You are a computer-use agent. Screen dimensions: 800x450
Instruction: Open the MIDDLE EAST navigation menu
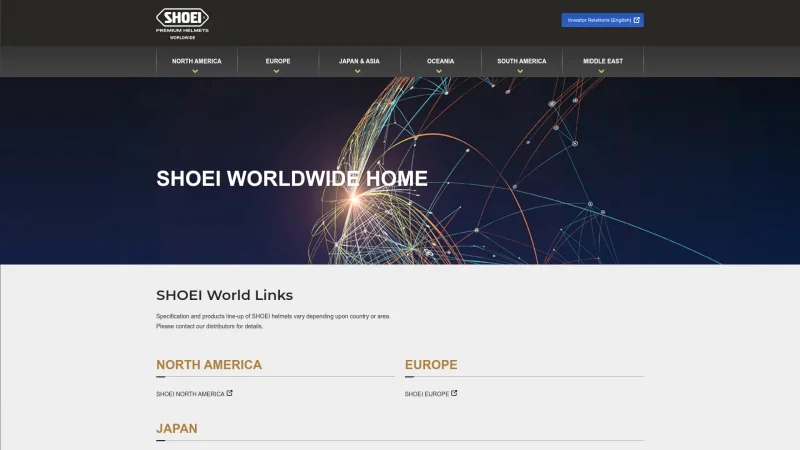pos(603,61)
